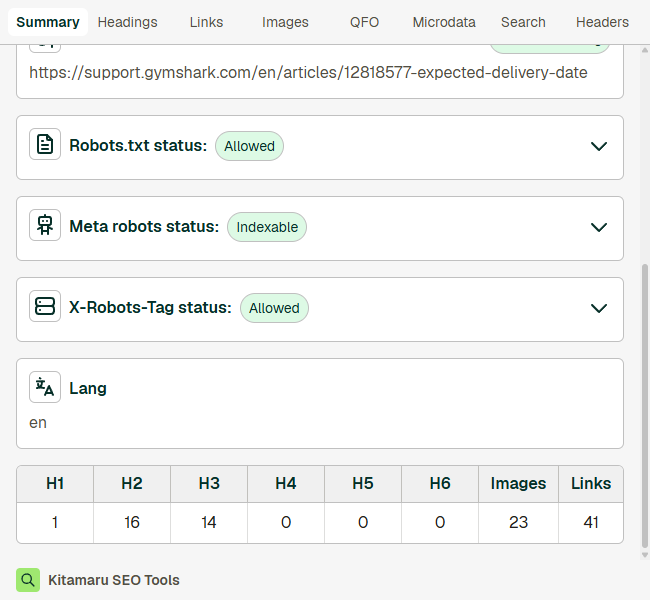
Task: Click the Kitamaru SEO Tools magnifier logo
Action: pos(28,580)
